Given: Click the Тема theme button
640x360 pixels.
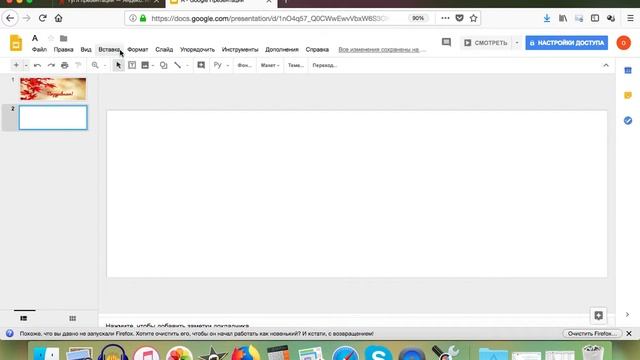Looking at the screenshot, I should tap(296, 65).
